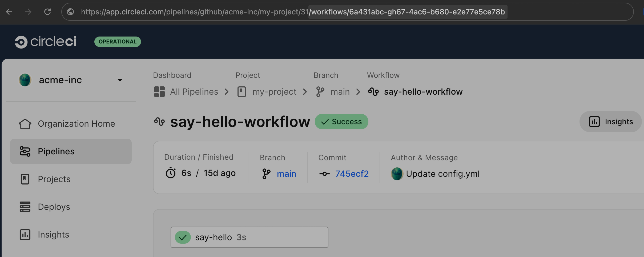This screenshot has height=257, width=644.
Task: Click the CircleCI logo
Action: [x=46, y=42]
